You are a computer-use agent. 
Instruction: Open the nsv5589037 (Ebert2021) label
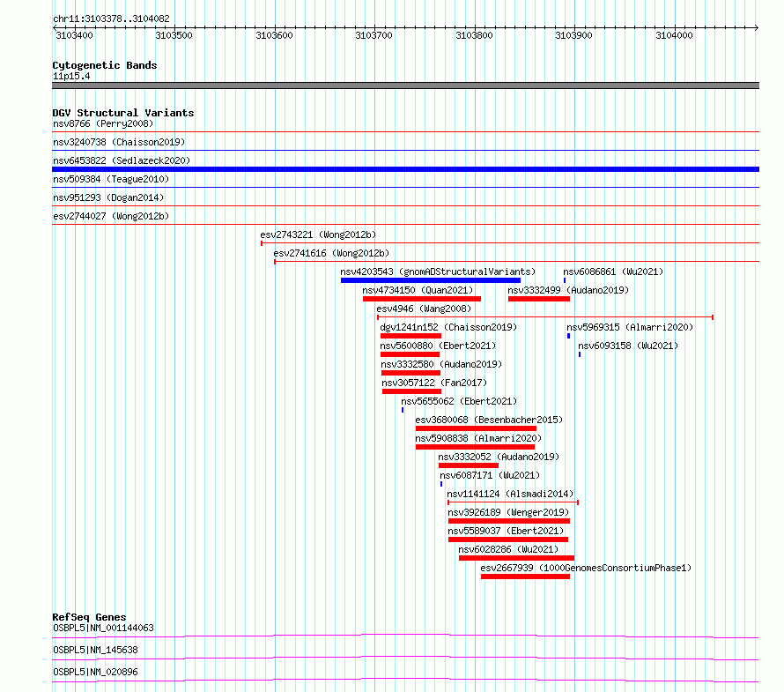click(x=506, y=531)
